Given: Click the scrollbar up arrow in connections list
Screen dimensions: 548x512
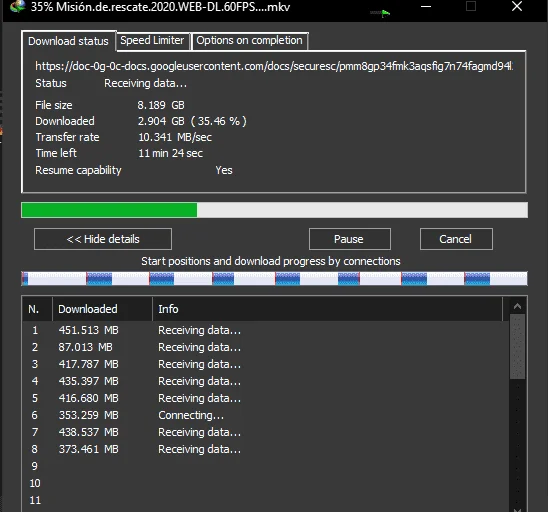Looking at the screenshot, I should point(518,307).
